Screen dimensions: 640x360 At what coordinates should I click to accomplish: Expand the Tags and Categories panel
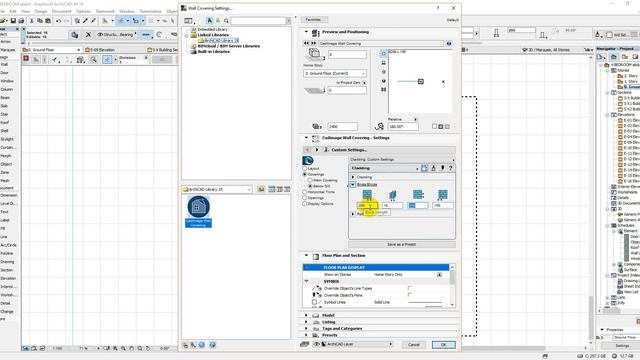(x=306, y=328)
